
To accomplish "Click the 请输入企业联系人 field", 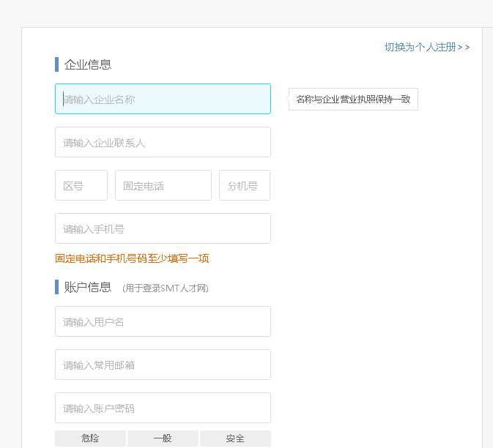I will coord(163,142).
